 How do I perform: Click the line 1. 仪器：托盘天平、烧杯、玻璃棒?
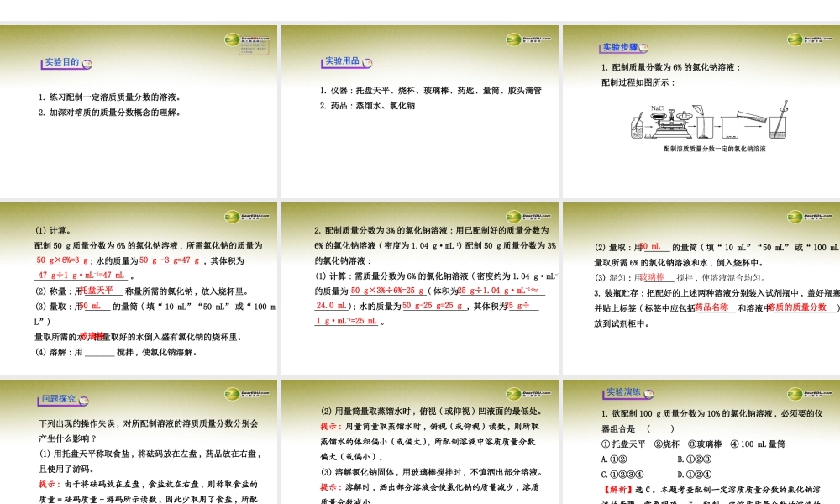pos(431,91)
